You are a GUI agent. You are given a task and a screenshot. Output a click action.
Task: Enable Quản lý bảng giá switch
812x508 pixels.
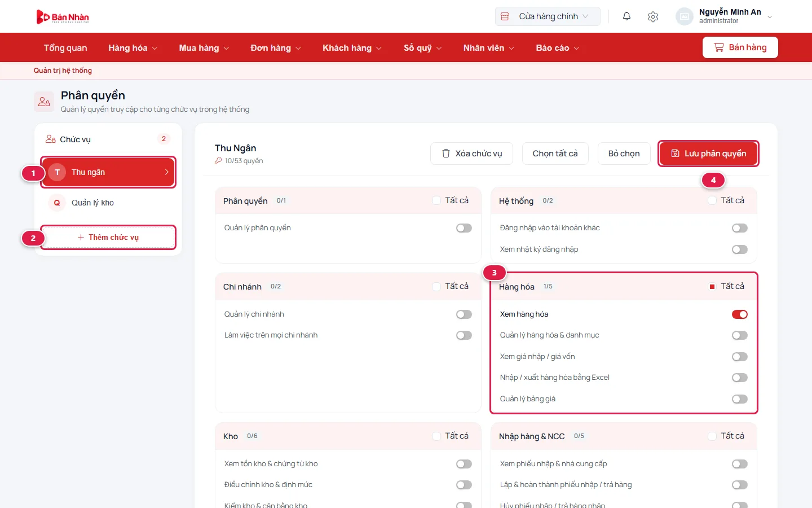tap(740, 399)
